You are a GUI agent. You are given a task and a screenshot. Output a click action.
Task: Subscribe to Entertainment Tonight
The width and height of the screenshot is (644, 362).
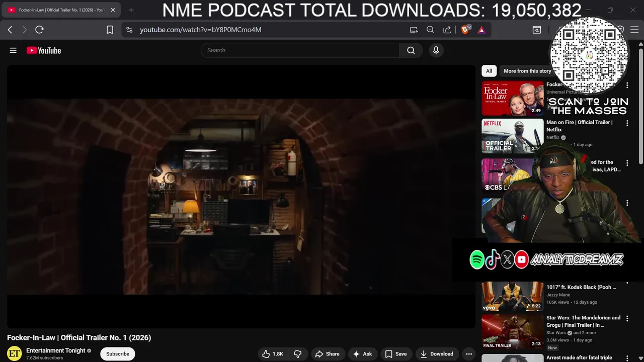click(x=118, y=354)
